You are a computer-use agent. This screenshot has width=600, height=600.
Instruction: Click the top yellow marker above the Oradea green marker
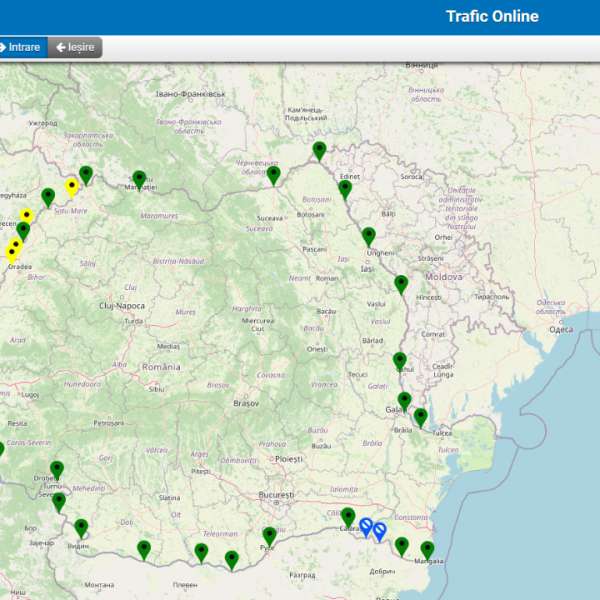tap(27, 217)
